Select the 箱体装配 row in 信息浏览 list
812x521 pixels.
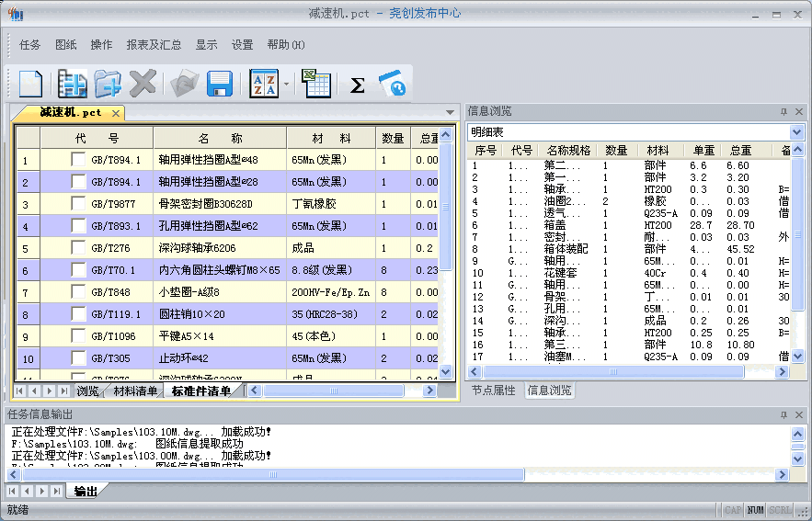(629, 249)
